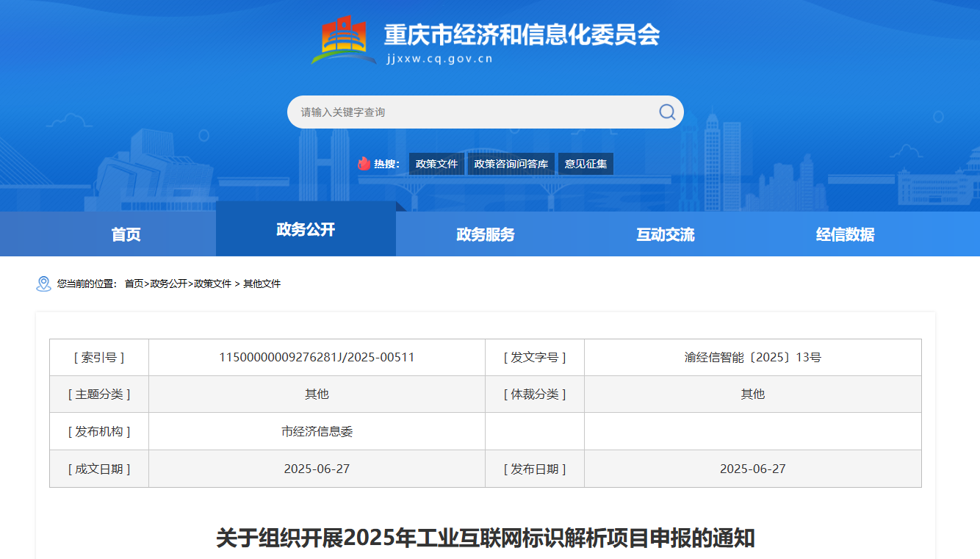Click 政务公开 in the breadcrumb trail

click(168, 284)
